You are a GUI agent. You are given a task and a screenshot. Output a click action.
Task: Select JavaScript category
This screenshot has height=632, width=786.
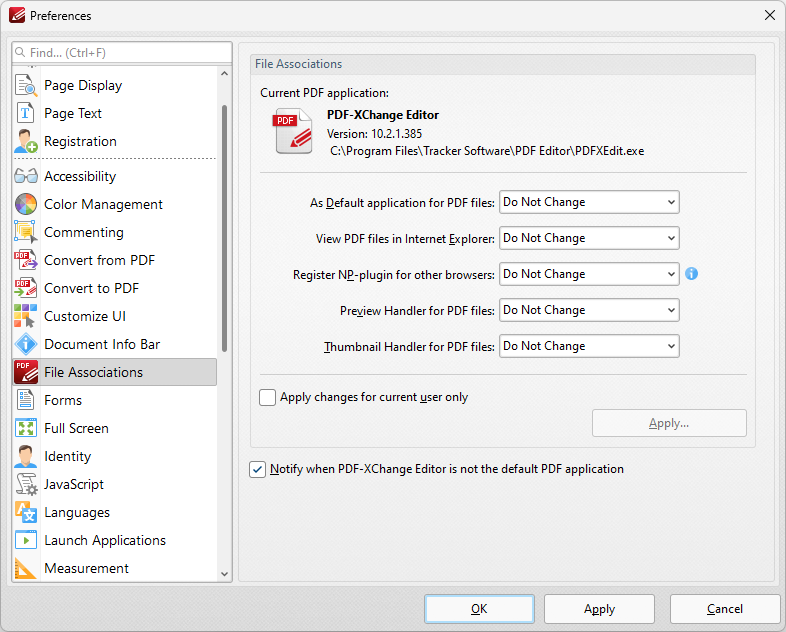pos(115,485)
